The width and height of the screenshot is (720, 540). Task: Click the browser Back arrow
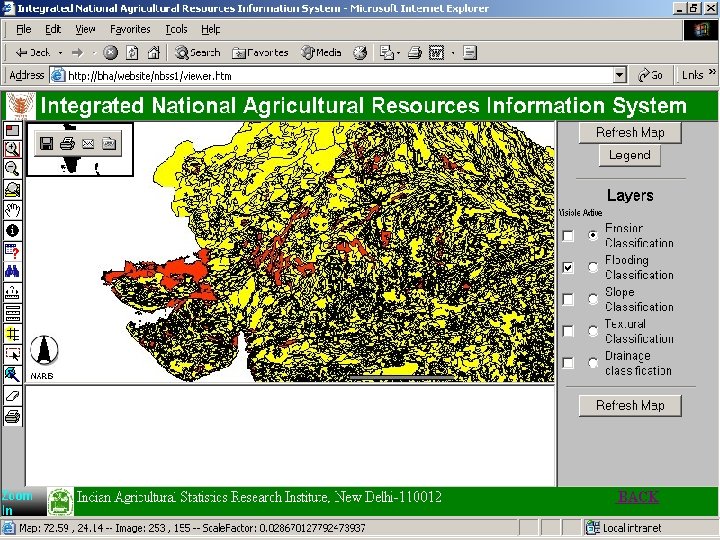(x=33, y=53)
